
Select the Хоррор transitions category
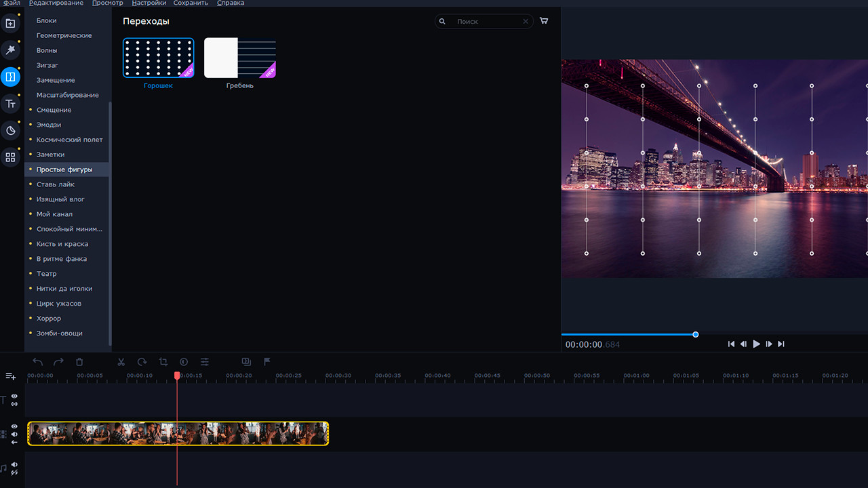click(x=49, y=319)
